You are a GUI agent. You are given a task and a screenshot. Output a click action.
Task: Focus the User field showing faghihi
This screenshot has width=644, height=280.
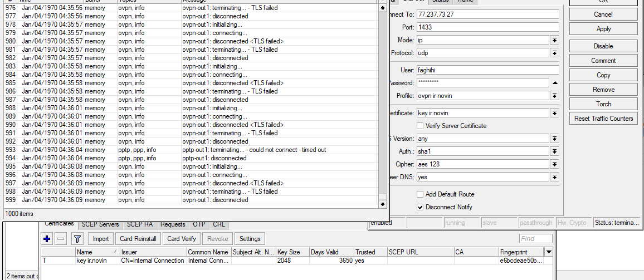[488, 70]
